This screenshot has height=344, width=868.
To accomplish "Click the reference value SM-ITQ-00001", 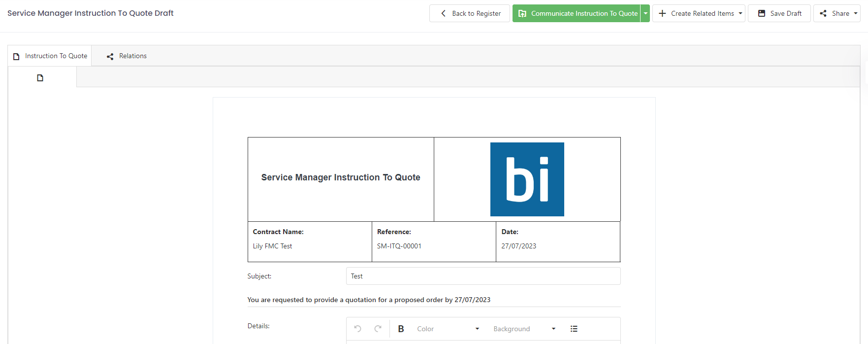I will [x=399, y=246].
